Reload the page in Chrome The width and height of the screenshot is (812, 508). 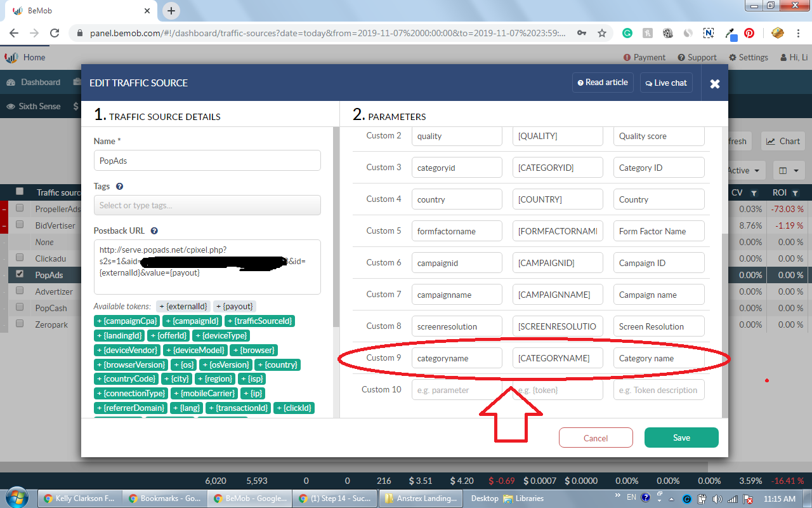(55, 33)
